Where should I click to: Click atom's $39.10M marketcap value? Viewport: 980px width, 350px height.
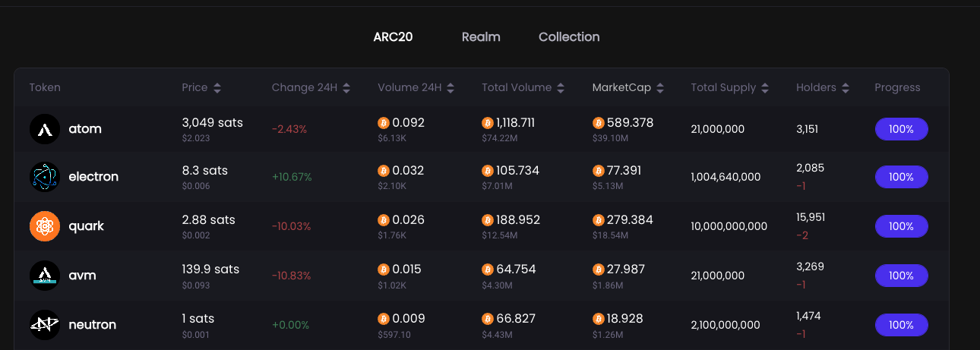[x=611, y=138]
